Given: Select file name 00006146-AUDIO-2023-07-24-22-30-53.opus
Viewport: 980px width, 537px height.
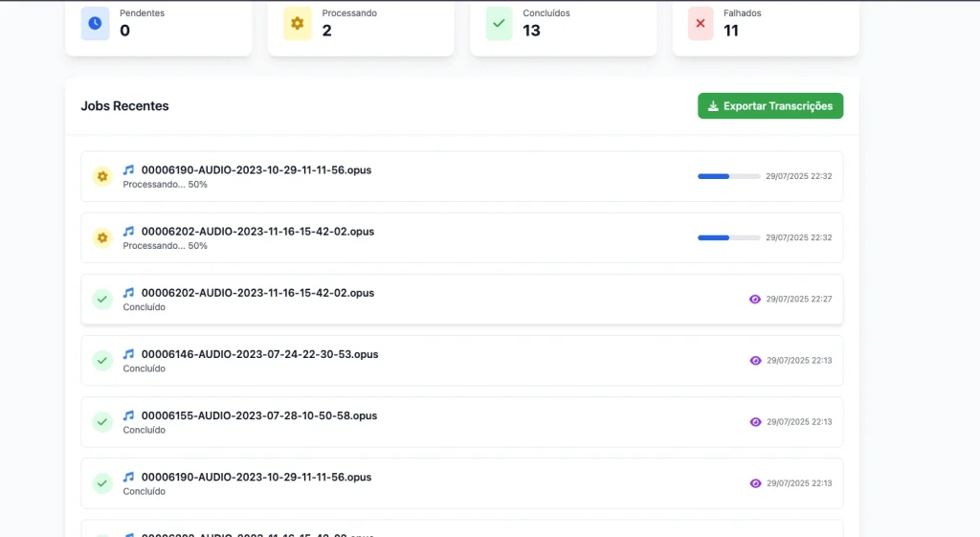Looking at the screenshot, I should click(259, 354).
